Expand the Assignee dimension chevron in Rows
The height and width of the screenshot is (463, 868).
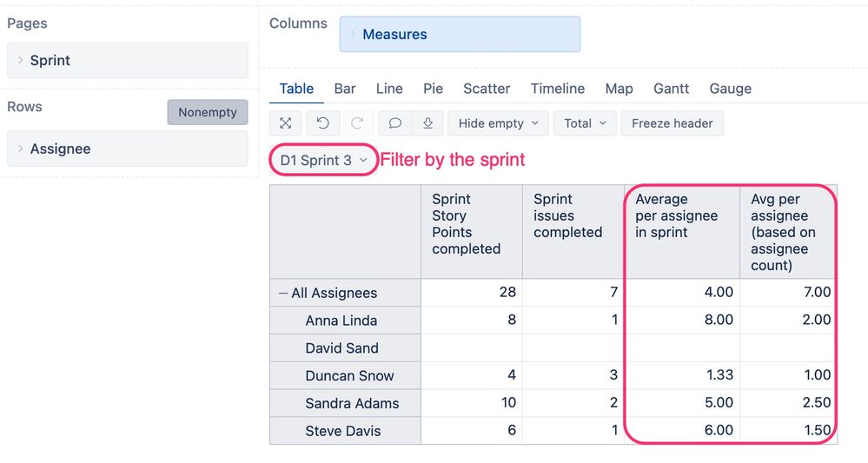click(x=21, y=149)
